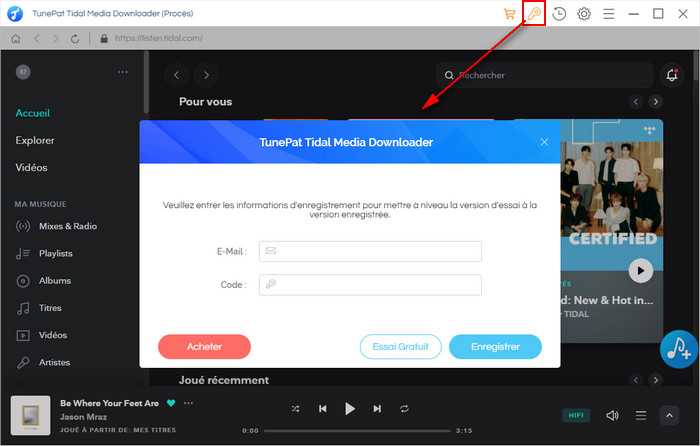Open the settings gear icon

(x=584, y=14)
